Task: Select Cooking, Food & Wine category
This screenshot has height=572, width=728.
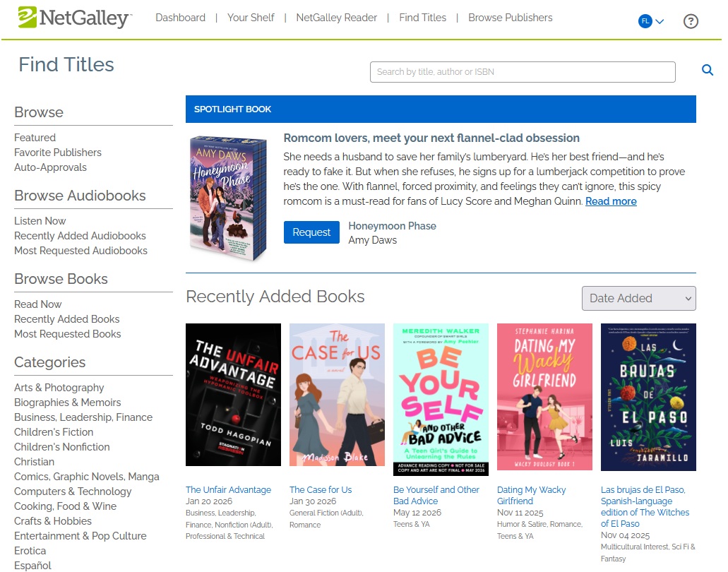Action: (x=65, y=506)
